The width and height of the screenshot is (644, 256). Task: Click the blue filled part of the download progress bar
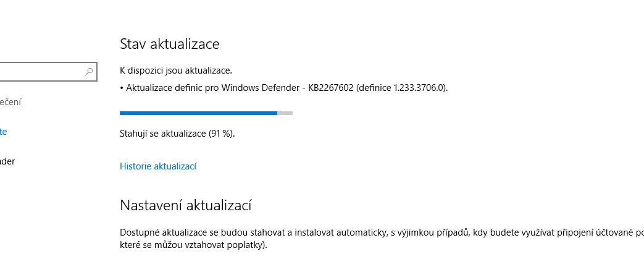(198, 113)
